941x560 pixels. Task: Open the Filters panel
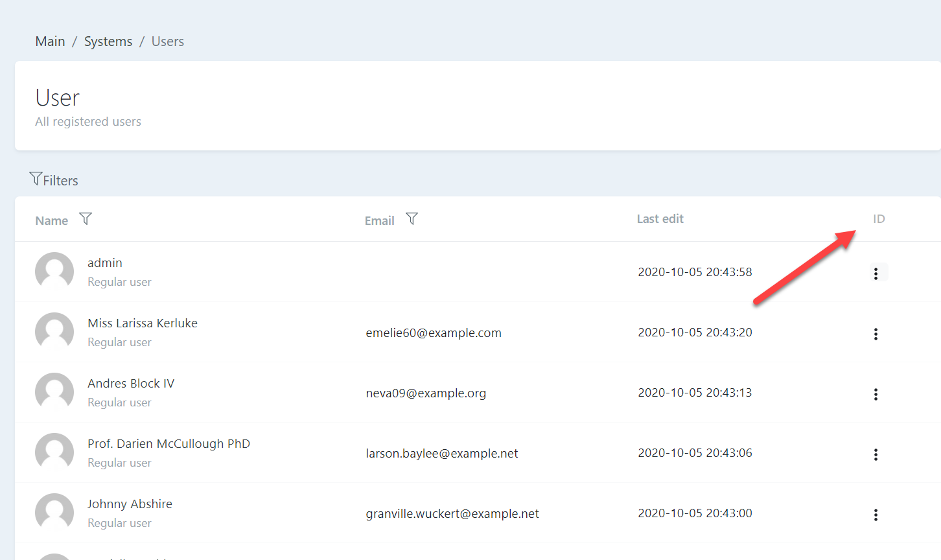pos(54,180)
